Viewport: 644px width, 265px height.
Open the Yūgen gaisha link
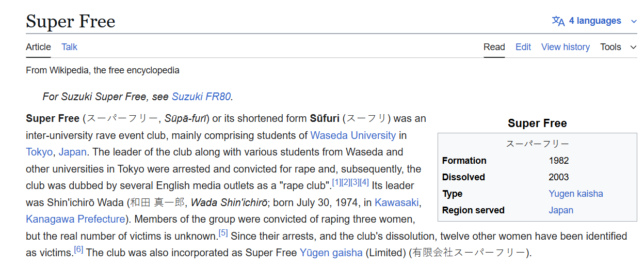coord(331,253)
